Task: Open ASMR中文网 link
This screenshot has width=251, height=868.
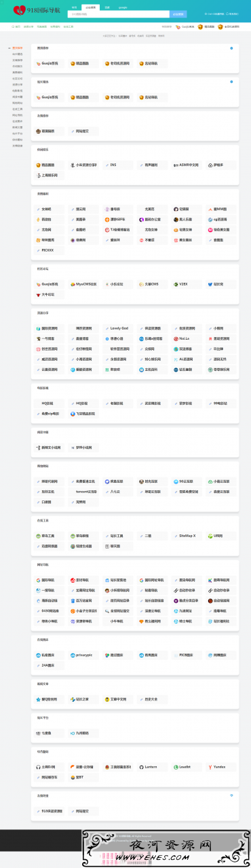Action: (x=187, y=165)
